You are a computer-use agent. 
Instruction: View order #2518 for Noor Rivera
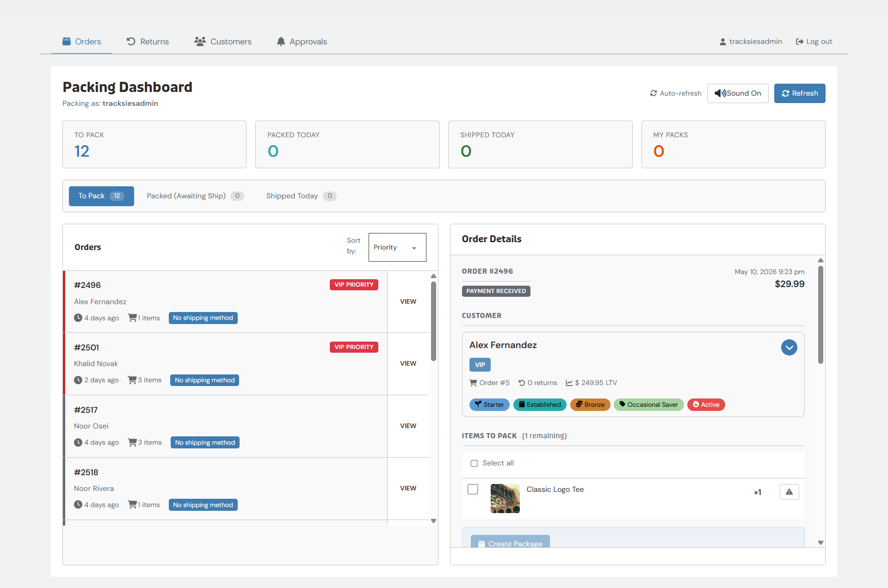coord(408,488)
